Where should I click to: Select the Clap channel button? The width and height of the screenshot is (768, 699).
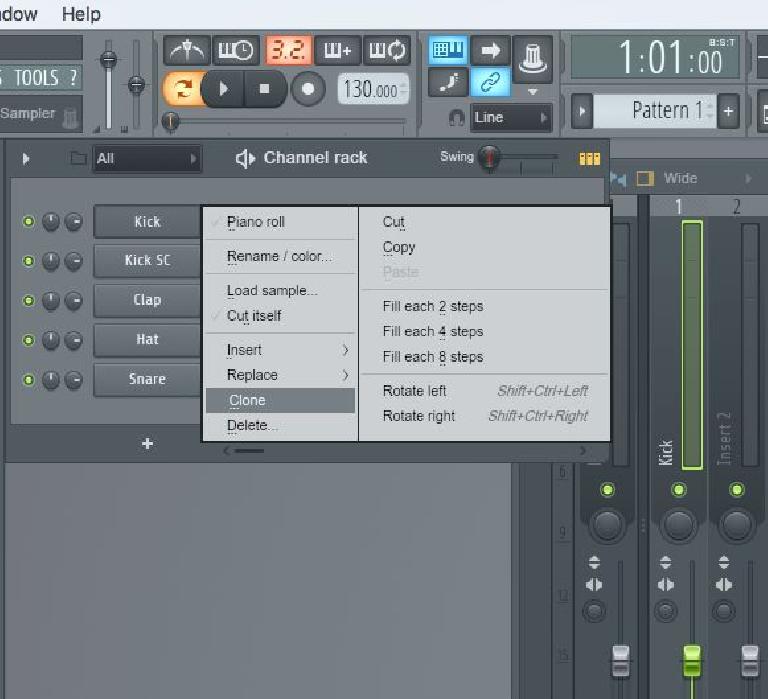click(x=147, y=300)
